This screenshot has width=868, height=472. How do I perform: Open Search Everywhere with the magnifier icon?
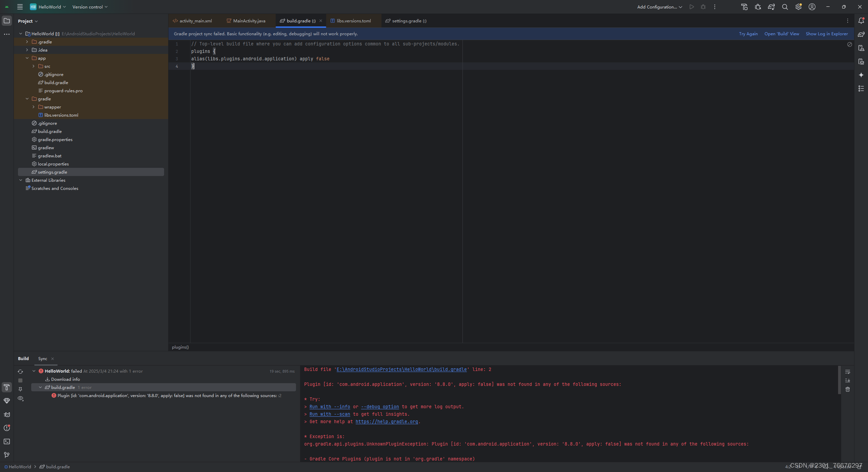(x=785, y=7)
